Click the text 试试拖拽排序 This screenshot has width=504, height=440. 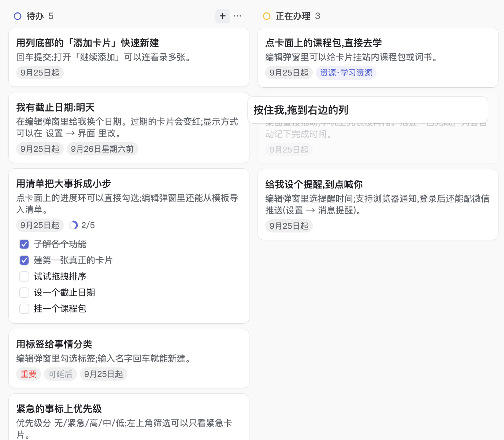pos(60,276)
